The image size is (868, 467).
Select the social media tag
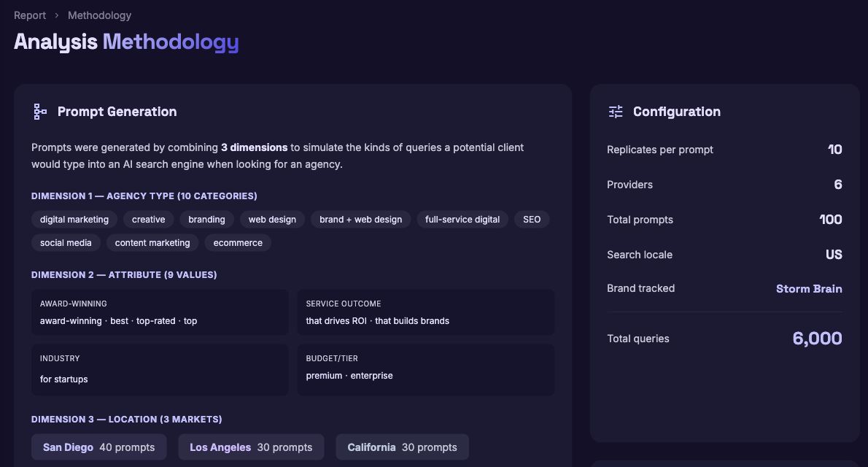point(66,243)
